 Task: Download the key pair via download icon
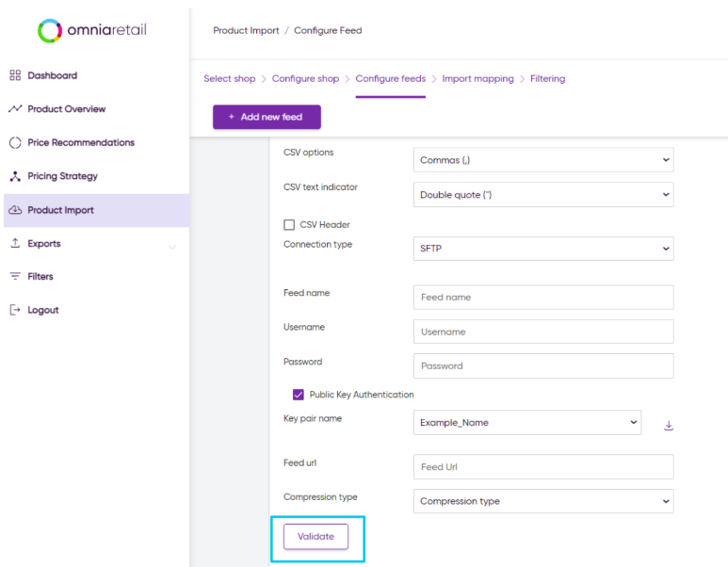click(x=669, y=426)
